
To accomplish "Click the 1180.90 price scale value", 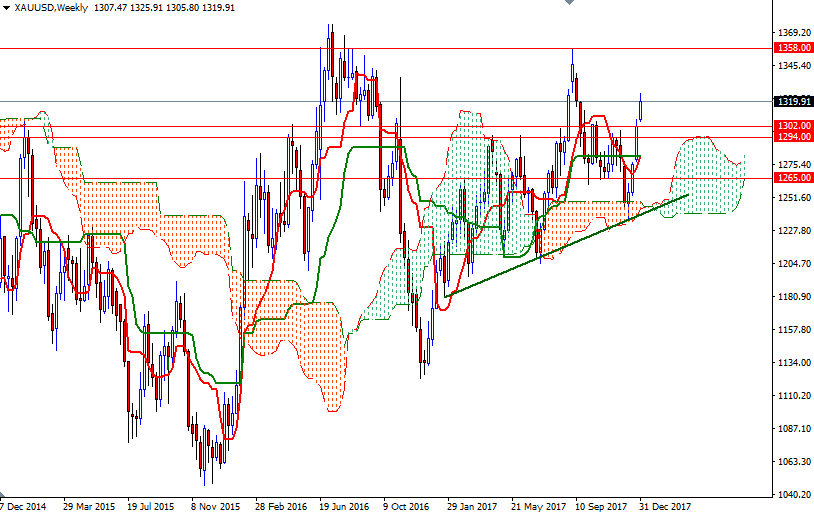I will pyautogui.click(x=793, y=297).
